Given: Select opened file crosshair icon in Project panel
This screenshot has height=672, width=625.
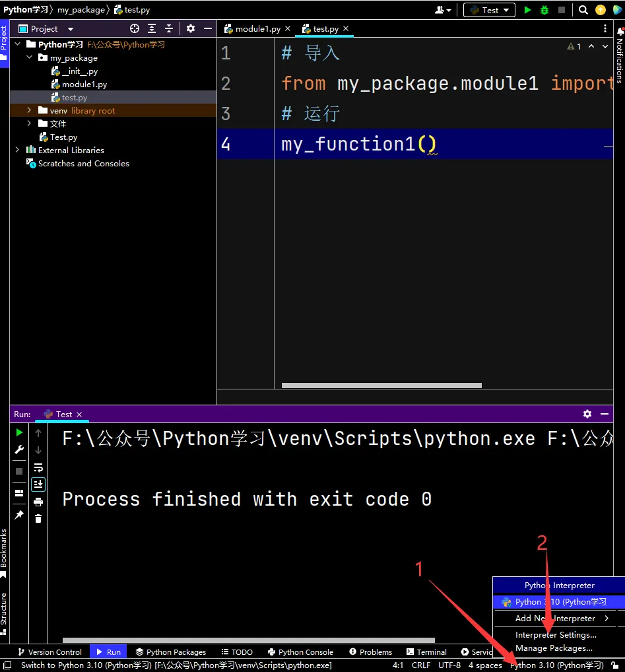Looking at the screenshot, I should (135, 28).
